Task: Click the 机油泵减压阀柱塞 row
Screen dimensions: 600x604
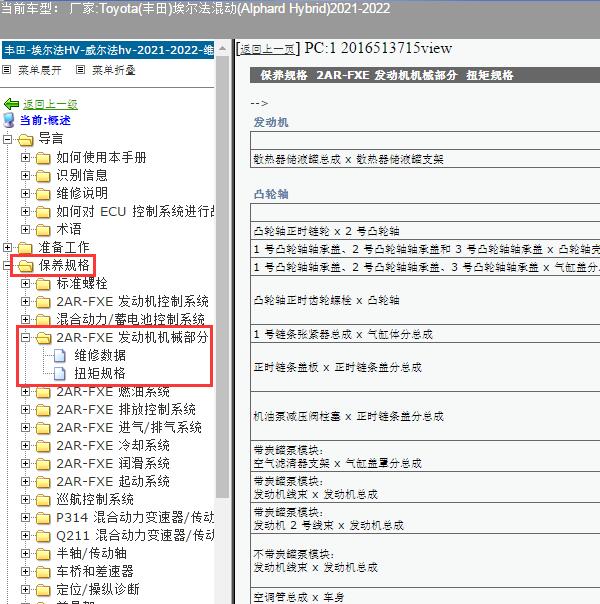Action: 425,416
